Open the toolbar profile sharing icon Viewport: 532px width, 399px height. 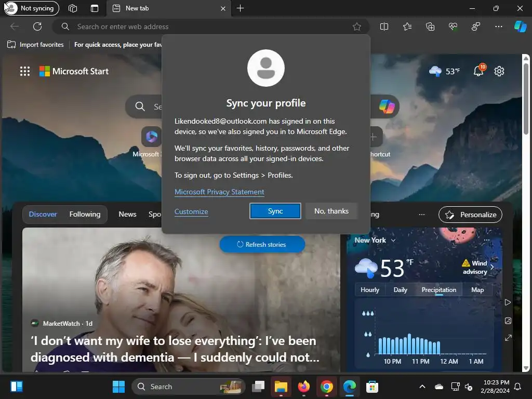tap(476, 26)
